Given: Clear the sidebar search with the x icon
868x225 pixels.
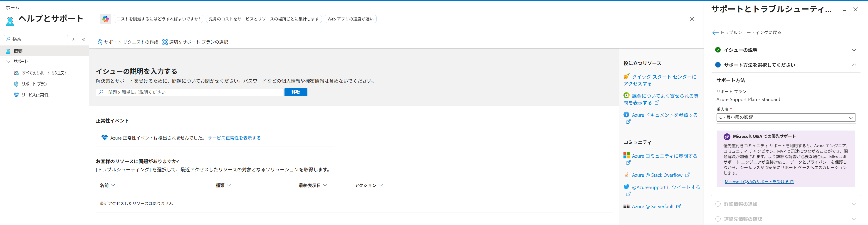Looking at the screenshot, I should pos(73,39).
